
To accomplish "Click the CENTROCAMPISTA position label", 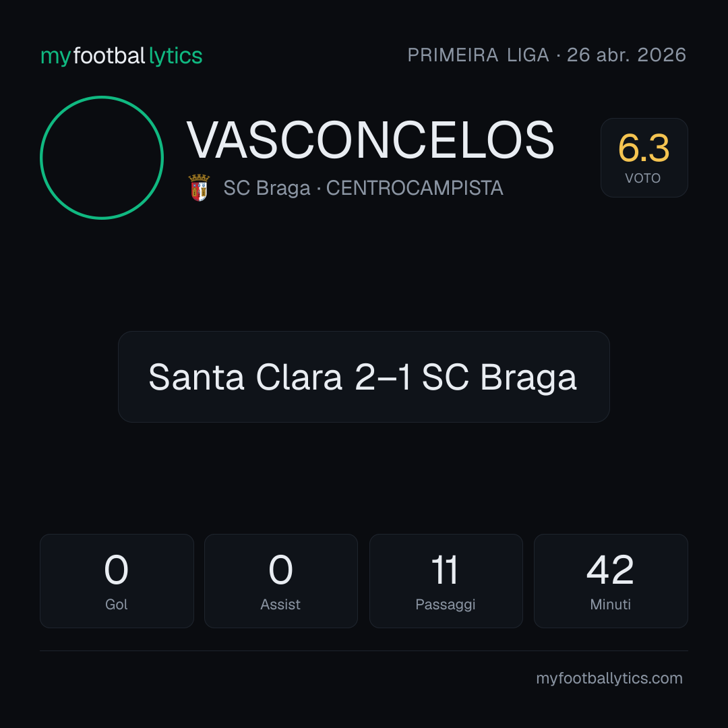I will coord(415,188).
